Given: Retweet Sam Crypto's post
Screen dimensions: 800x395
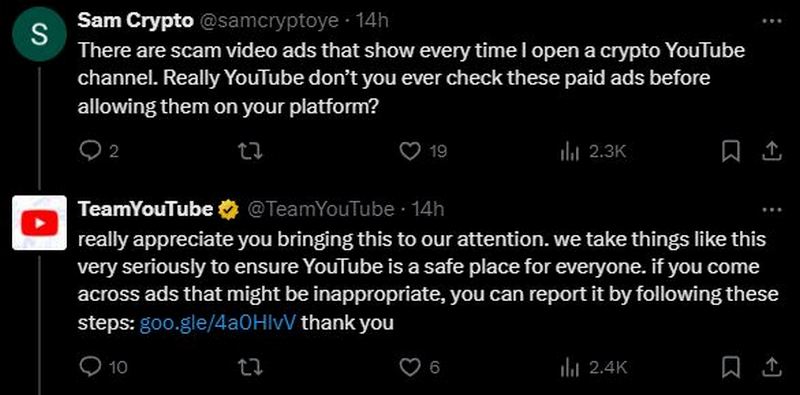Looking at the screenshot, I should coord(251,152).
